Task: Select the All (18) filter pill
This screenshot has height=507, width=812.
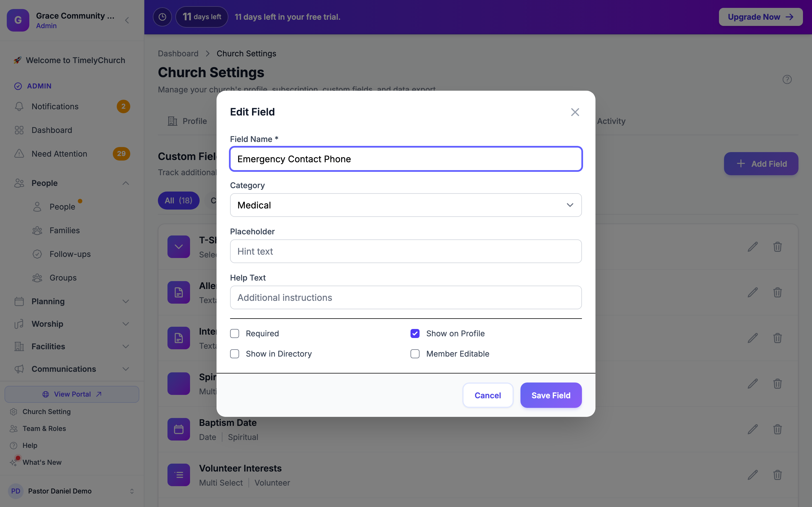Action: tap(178, 201)
